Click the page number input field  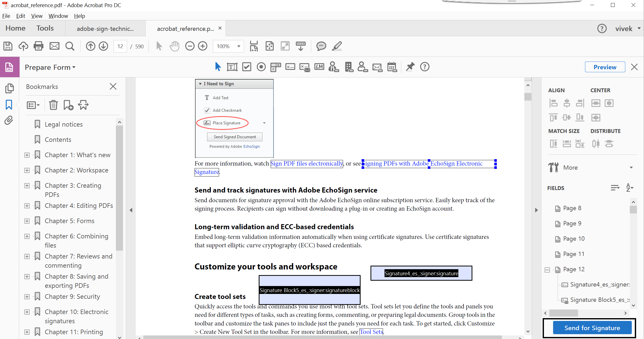120,46
